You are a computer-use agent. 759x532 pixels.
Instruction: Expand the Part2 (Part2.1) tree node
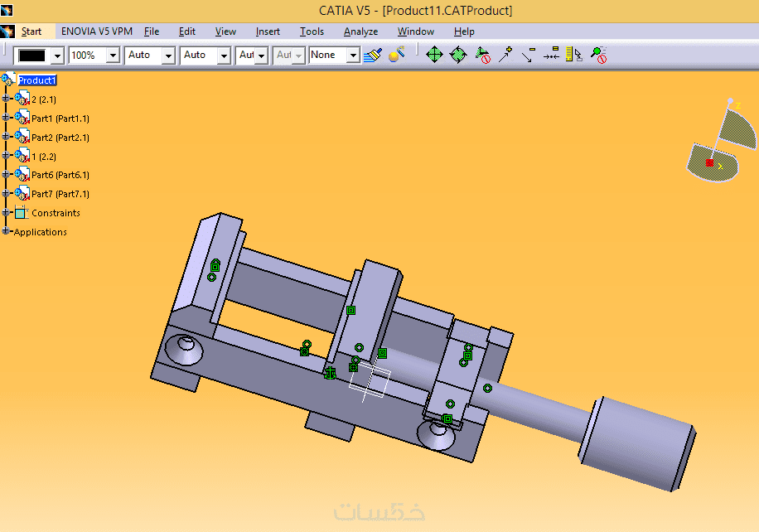click(6, 137)
